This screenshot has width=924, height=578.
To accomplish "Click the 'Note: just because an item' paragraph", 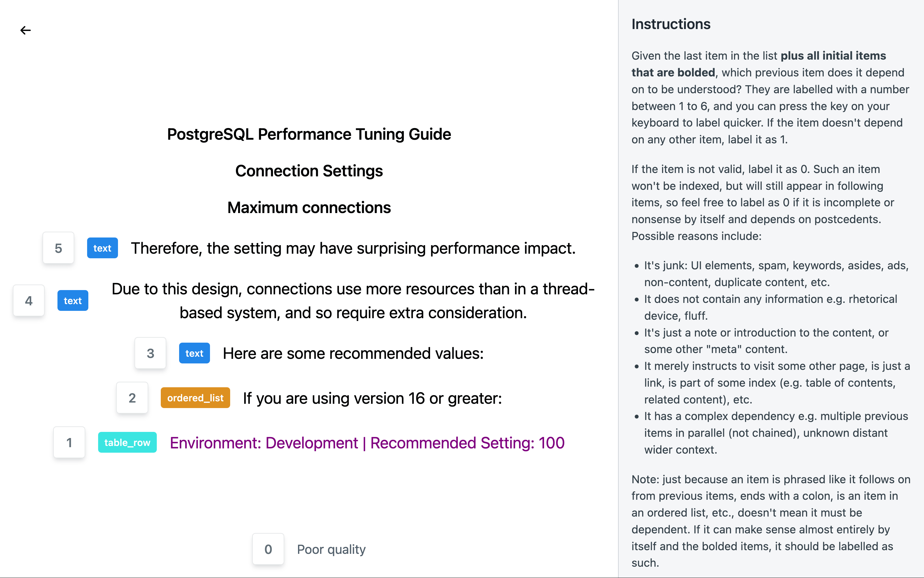I will pyautogui.click(x=771, y=521).
